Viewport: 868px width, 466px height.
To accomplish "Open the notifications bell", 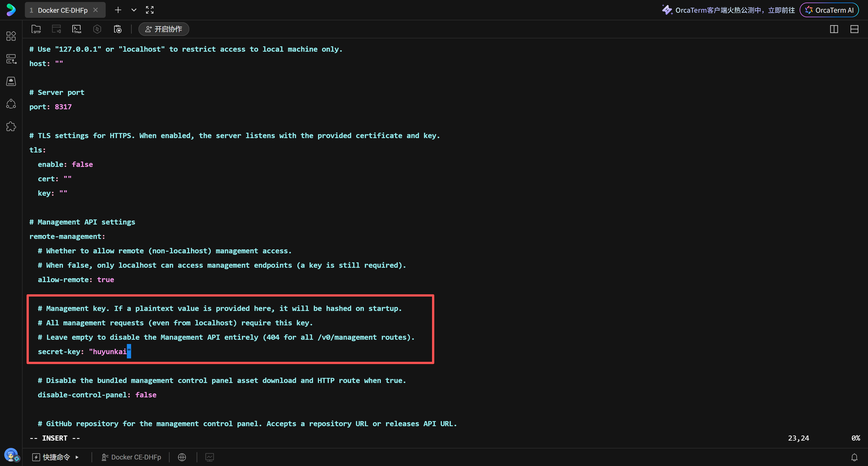I will 854,457.
